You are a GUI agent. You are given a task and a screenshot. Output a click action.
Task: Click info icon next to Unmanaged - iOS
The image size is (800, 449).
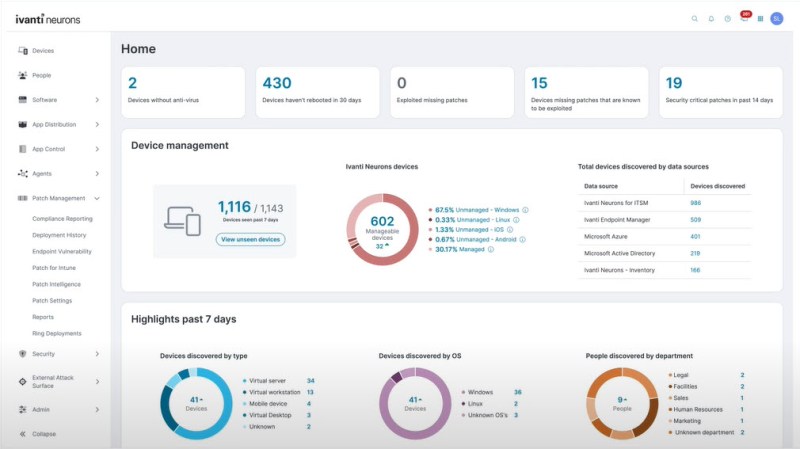pos(510,230)
